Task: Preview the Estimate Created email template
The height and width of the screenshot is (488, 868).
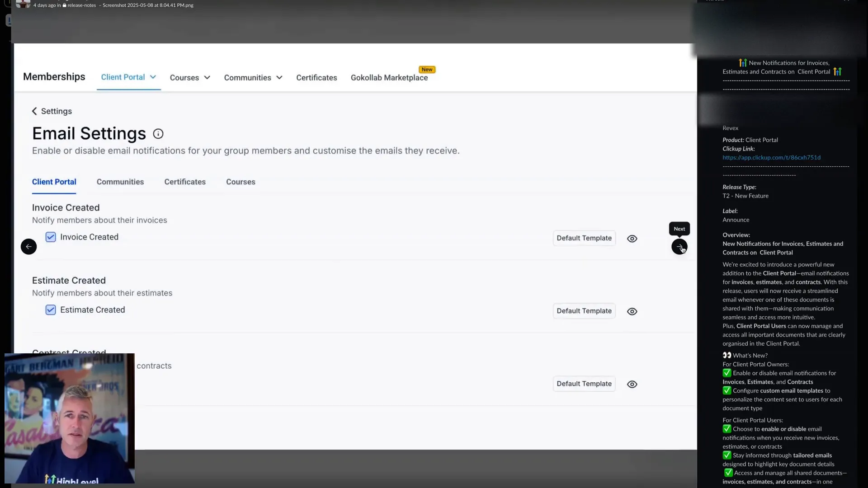Action: pos(632,311)
